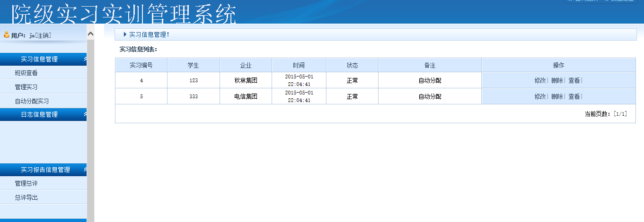
Task: Open the 日志信息管理 sidebar header
Action: click(x=43, y=115)
